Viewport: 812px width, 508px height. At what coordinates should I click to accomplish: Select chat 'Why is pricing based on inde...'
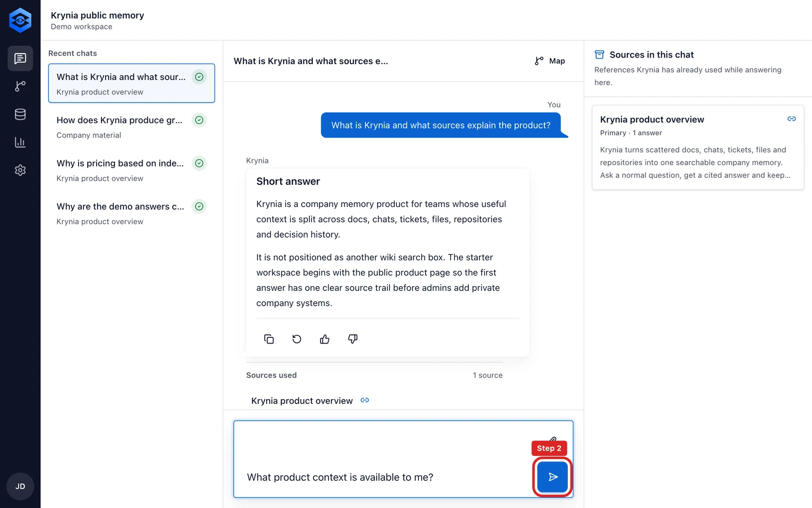click(132, 170)
